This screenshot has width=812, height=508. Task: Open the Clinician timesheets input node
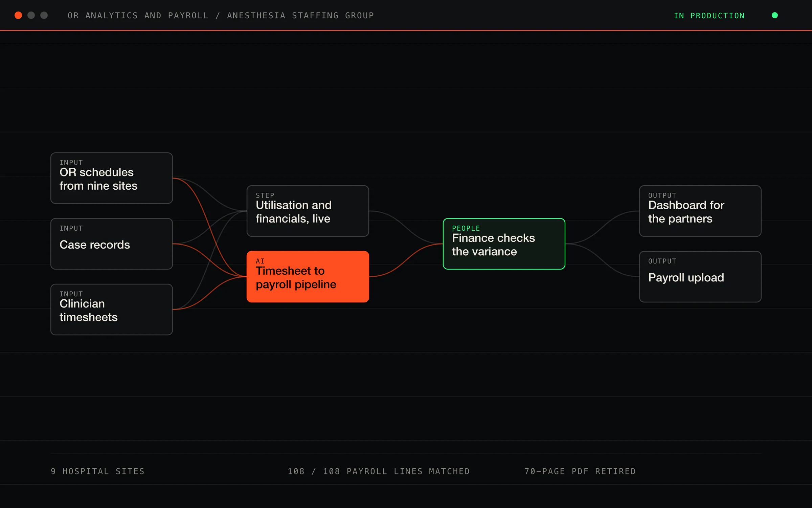pyautogui.click(x=112, y=310)
